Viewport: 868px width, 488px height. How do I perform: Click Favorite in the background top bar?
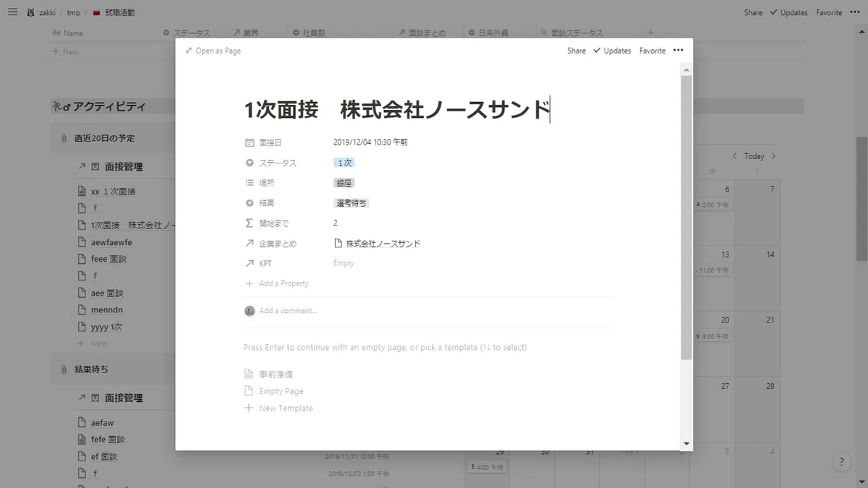[829, 12]
